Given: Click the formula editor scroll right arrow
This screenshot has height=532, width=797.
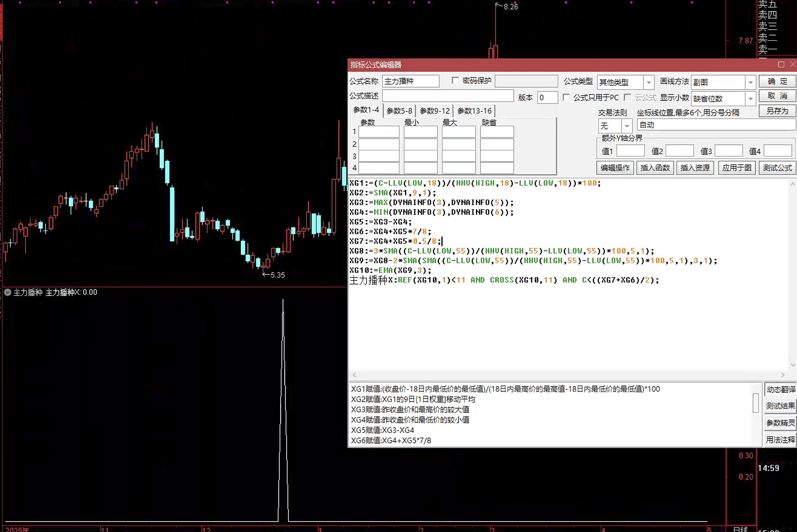Looking at the screenshot, I should [783, 375].
